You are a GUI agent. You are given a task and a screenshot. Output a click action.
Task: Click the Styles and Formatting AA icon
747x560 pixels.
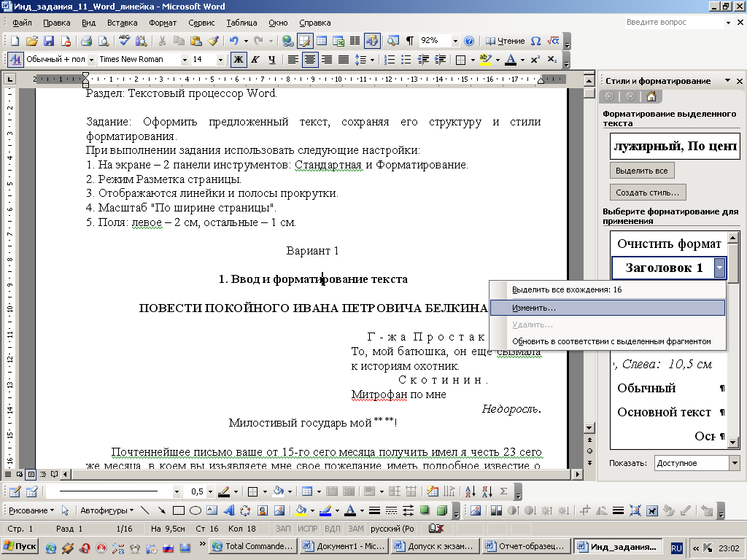point(15,60)
